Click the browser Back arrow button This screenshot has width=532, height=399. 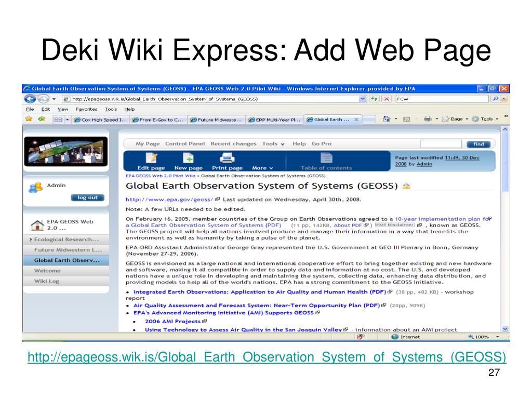click(x=30, y=99)
